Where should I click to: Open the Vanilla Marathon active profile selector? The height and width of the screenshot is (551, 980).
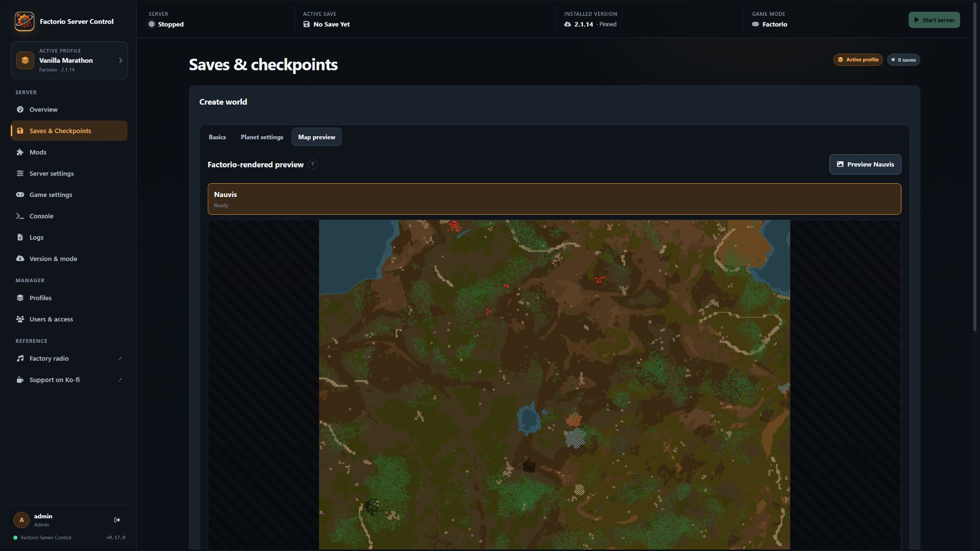tap(69, 60)
